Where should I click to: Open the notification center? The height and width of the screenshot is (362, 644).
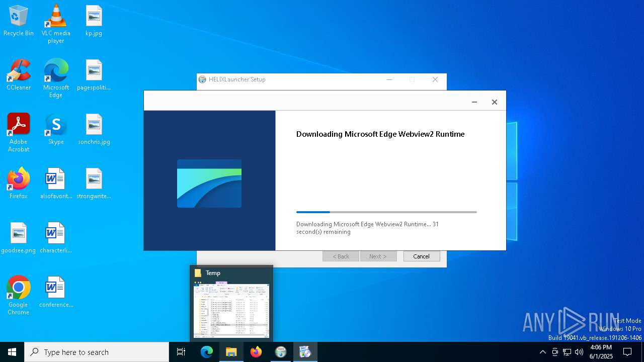tap(627, 352)
